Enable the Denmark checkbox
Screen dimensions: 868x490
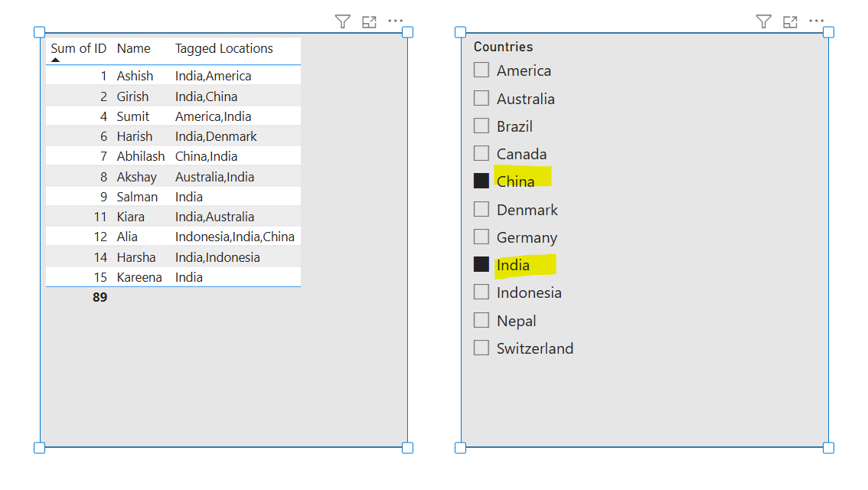pos(481,209)
